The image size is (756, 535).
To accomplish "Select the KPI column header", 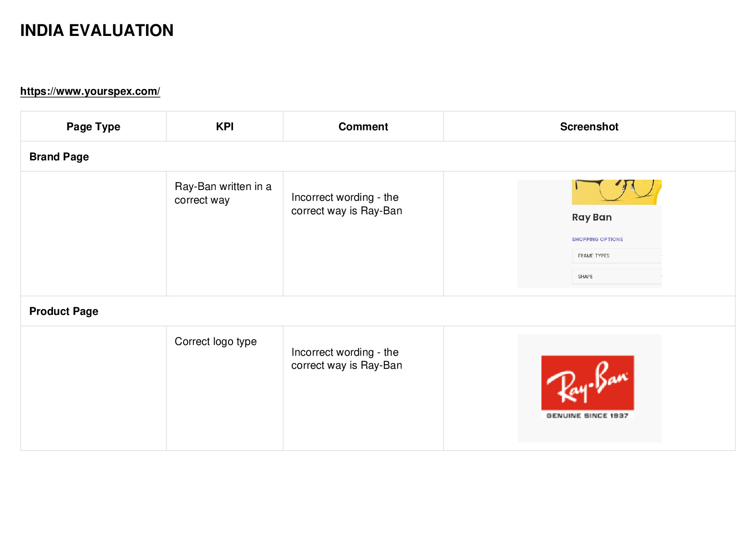I will click(224, 127).
